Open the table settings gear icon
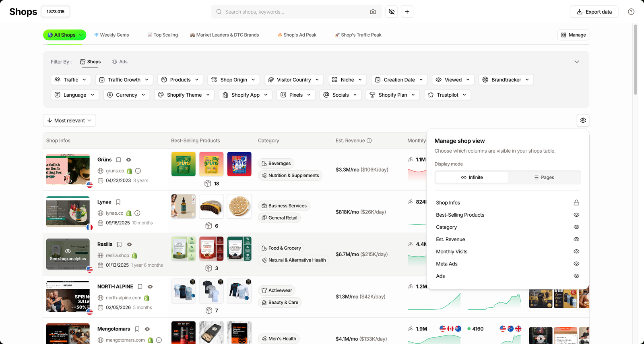Image resolution: width=644 pixels, height=344 pixels. coord(583,120)
